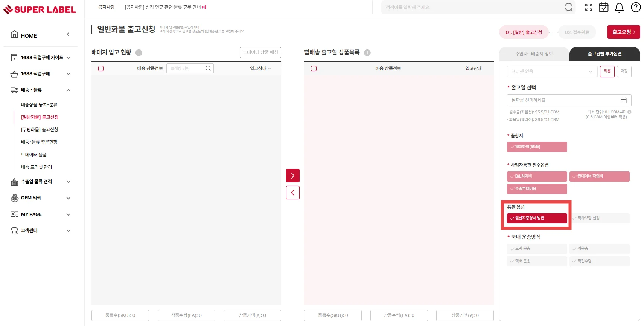Toggle the 컨테이너 작업비 option
Image resolution: width=644 pixels, height=326 pixels.
[x=600, y=176]
